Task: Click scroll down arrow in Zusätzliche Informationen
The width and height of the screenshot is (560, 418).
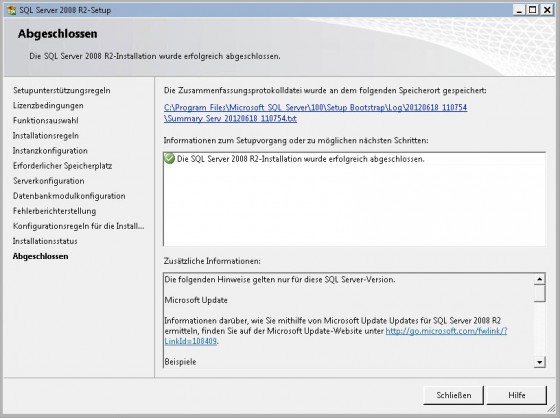Action: 539,362
